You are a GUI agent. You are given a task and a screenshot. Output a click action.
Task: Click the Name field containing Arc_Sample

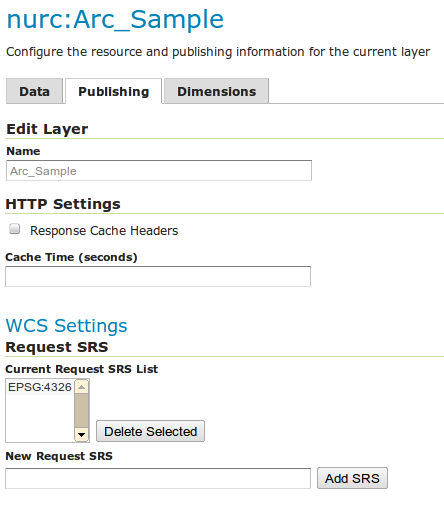coord(159,171)
